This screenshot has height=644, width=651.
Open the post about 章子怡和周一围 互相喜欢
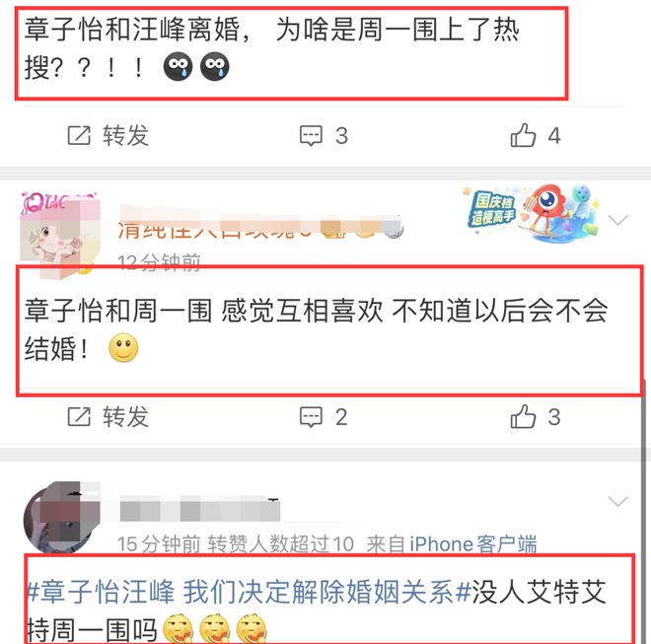[x=316, y=329]
